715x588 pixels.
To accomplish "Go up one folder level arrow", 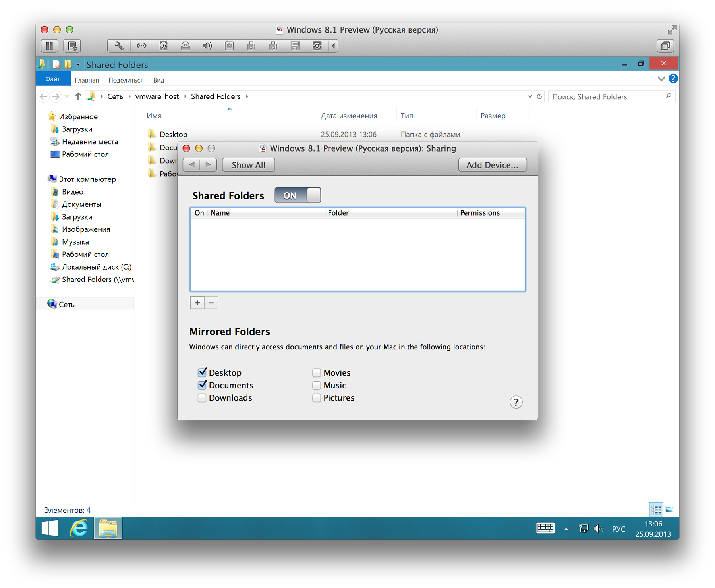I will (78, 96).
